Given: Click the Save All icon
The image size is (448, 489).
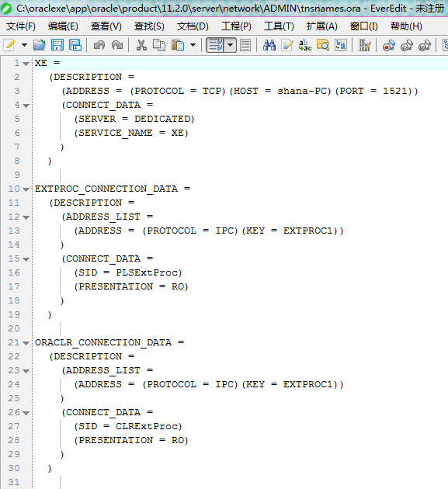Looking at the screenshot, I should coord(75,45).
